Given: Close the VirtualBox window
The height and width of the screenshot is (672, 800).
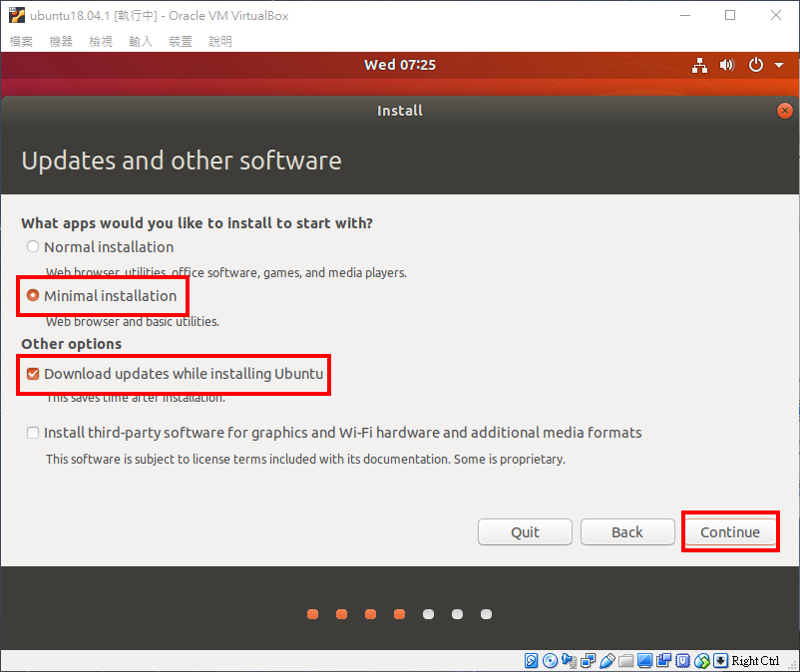Looking at the screenshot, I should tap(776, 15).
